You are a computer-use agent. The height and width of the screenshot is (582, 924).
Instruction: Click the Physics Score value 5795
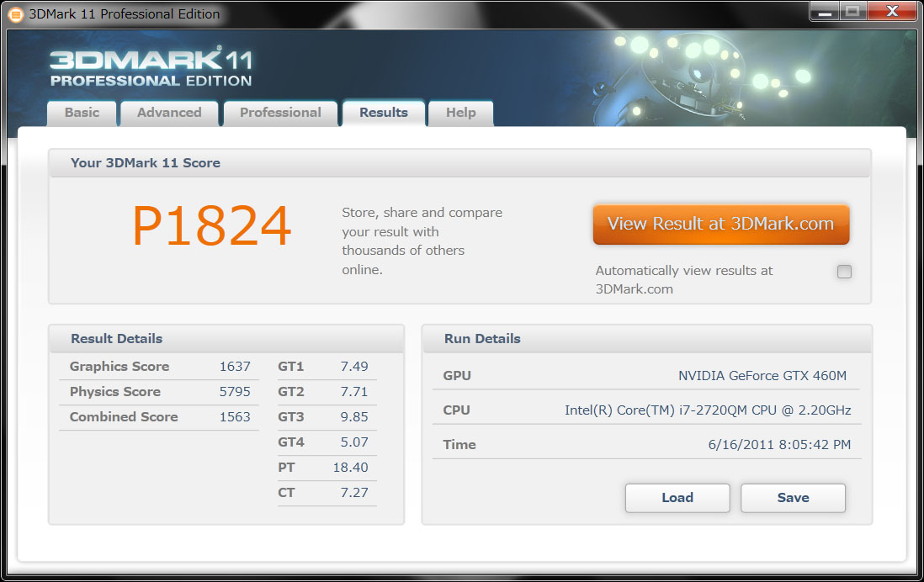[235, 392]
